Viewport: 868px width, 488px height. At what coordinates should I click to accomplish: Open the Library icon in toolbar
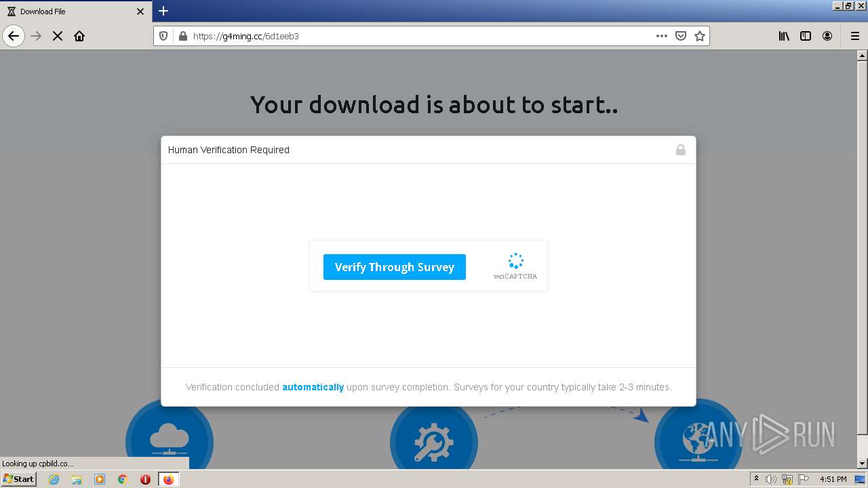(784, 36)
